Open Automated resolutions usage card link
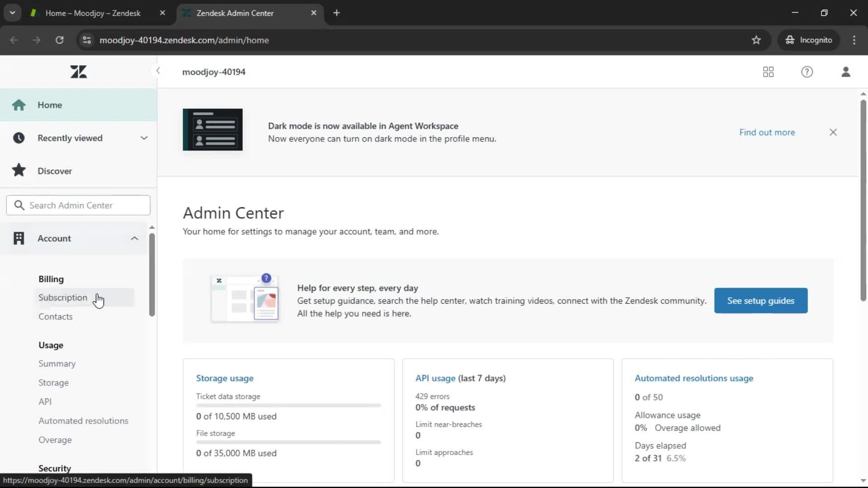868x488 pixels. [694, 378]
